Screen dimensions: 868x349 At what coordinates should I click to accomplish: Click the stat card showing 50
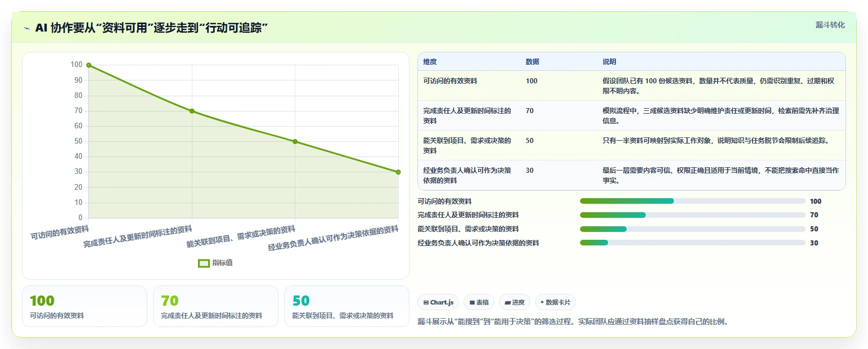click(347, 306)
